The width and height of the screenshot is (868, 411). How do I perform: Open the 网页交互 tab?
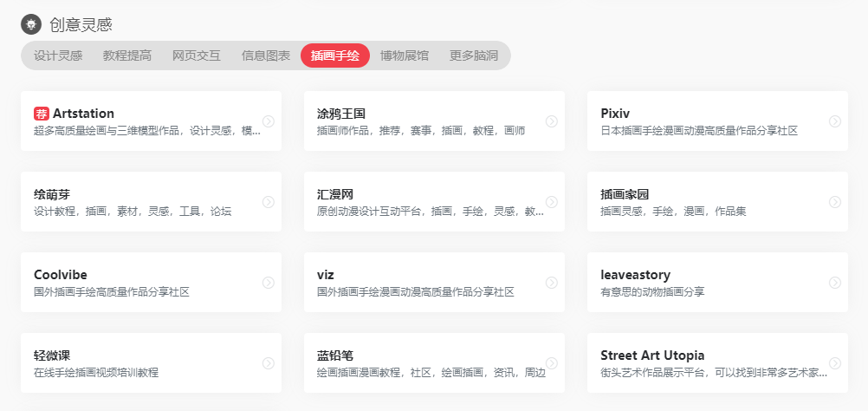click(197, 55)
